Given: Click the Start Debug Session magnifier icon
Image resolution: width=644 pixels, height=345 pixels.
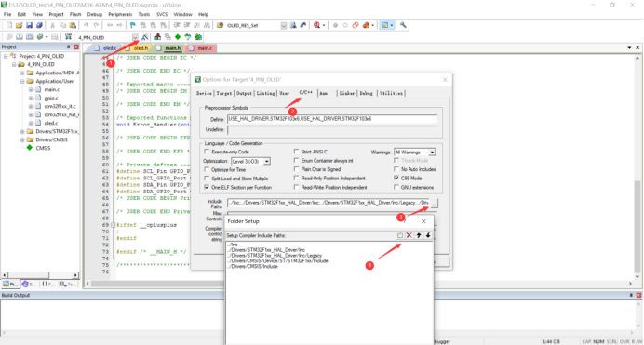Looking at the screenshot, I should [316, 25].
